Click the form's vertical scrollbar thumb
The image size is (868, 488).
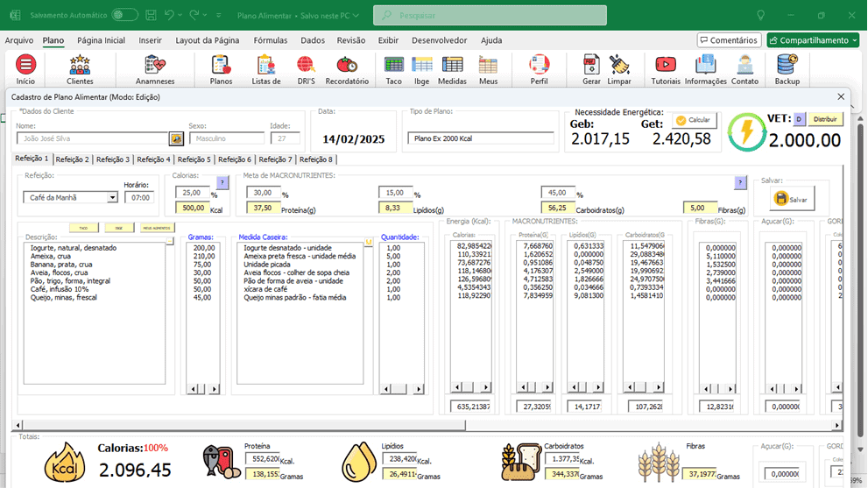[860, 279]
